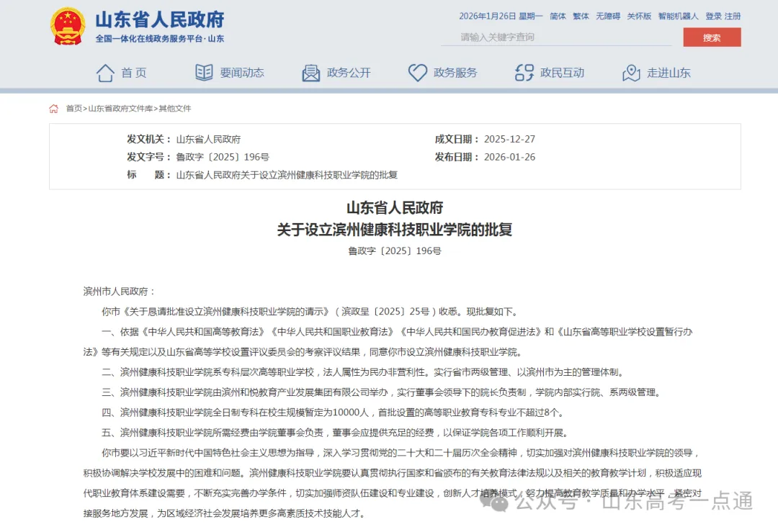The width and height of the screenshot is (778, 532).
Task: Click the paragraph starting 四、滨州健康科技职业学院全日制
Action: tap(333, 412)
